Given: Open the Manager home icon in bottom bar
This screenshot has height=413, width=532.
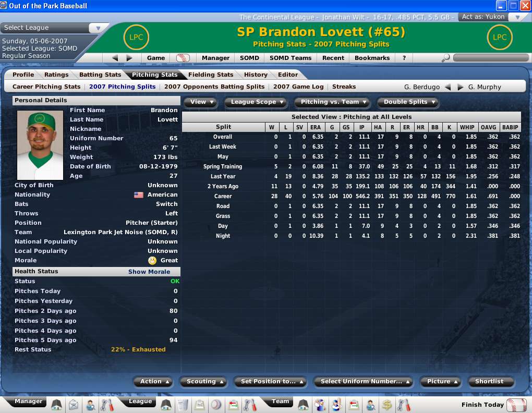Looking at the screenshot, I should tap(57, 405).
